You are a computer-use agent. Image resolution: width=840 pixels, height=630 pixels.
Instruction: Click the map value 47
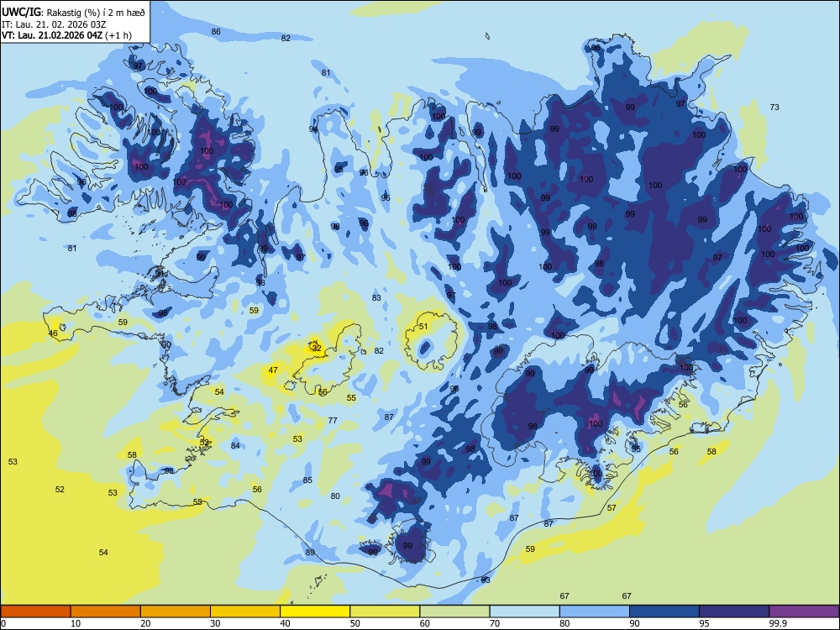273,370
